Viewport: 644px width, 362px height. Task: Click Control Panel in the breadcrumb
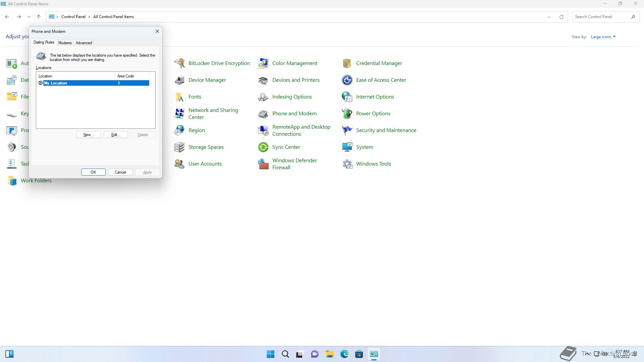point(73,17)
